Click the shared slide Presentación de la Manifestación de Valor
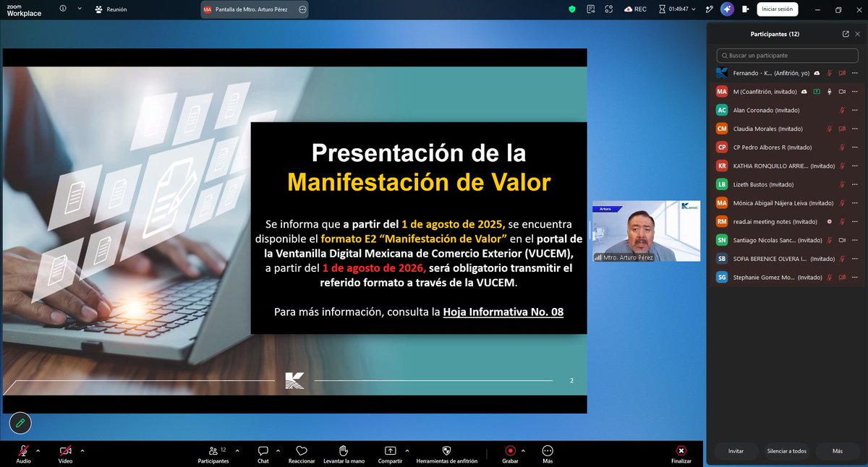The image size is (868, 467). tap(294, 231)
